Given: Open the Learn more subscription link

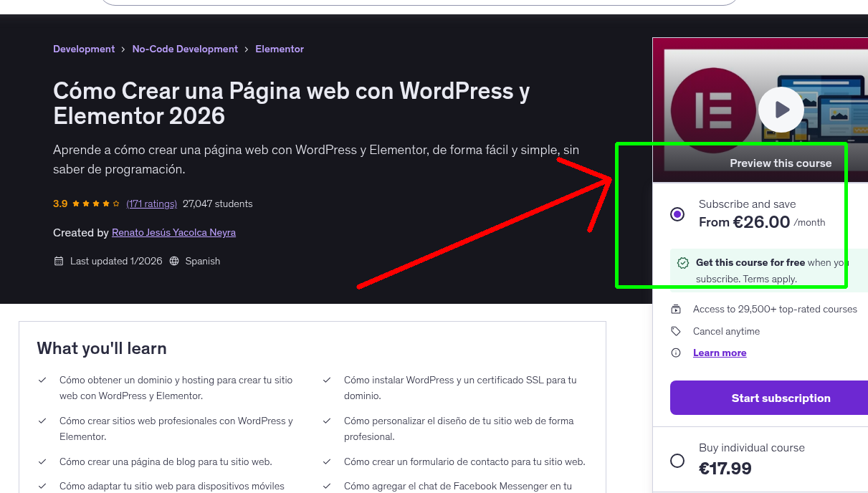Looking at the screenshot, I should [x=720, y=353].
